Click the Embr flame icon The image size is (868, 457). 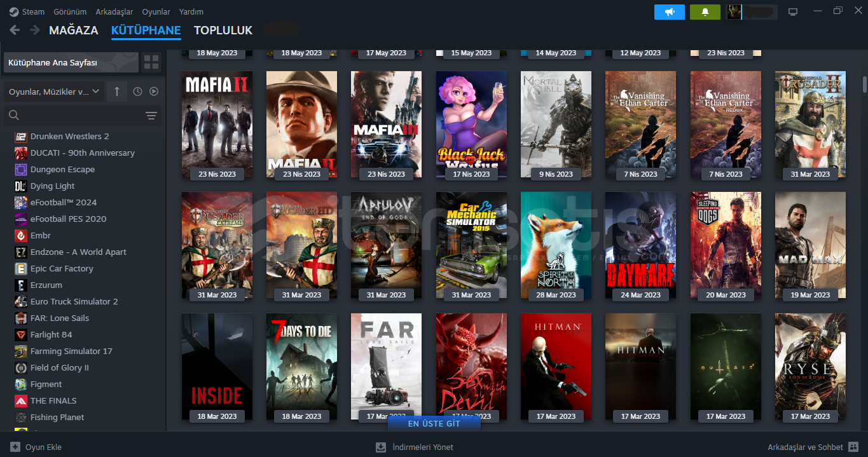pos(20,235)
